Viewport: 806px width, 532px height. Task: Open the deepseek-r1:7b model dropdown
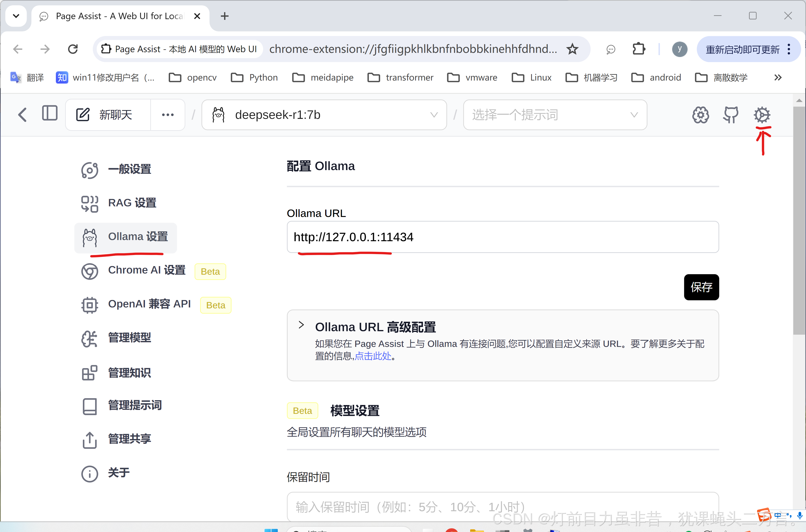[324, 115]
